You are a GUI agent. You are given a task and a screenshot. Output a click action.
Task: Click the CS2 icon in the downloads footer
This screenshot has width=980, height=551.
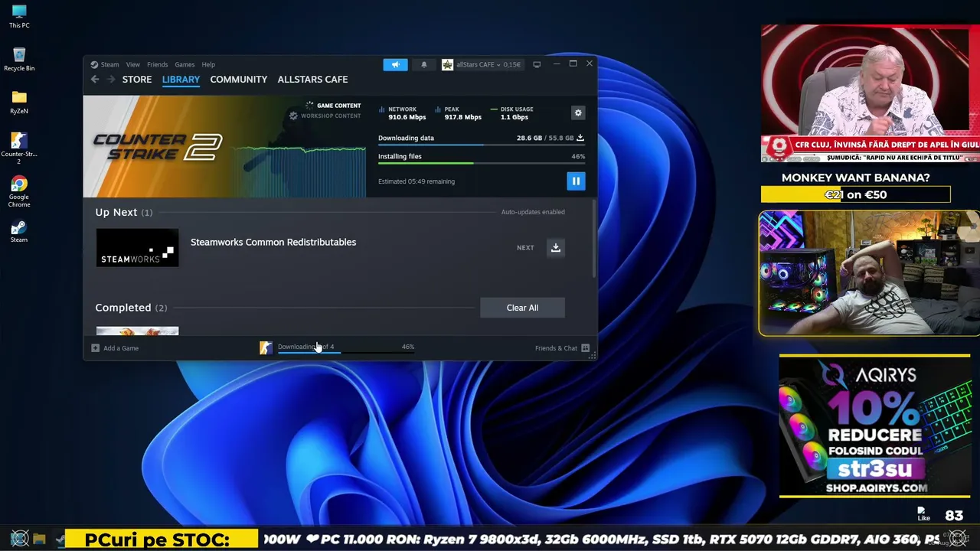pos(266,348)
